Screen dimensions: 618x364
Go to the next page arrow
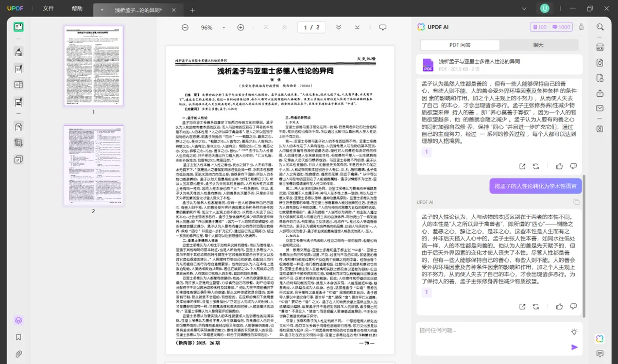pyautogui.click(x=338, y=27)
